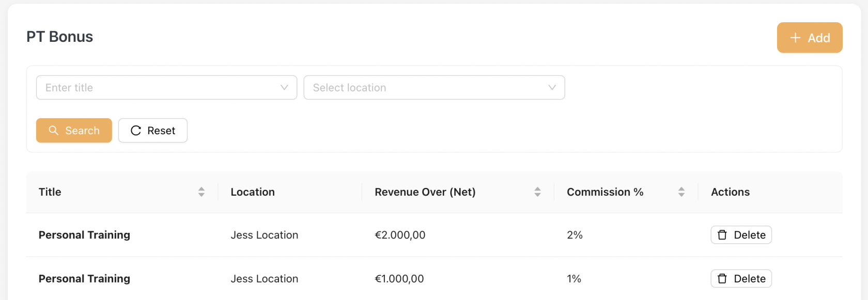Select first Personal Training row title
The height and width of the screenshot is (300, 868).
[x=84, y=235]
